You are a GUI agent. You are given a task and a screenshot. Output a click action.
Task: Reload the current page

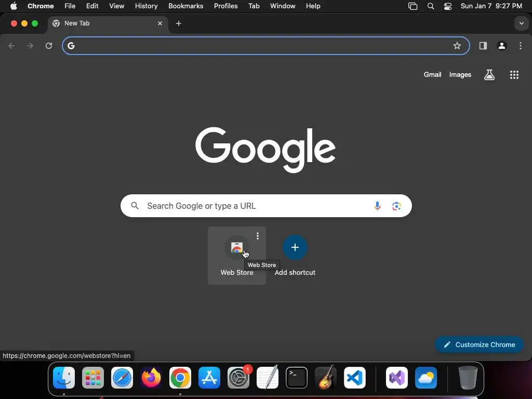[x=49, y=46]
